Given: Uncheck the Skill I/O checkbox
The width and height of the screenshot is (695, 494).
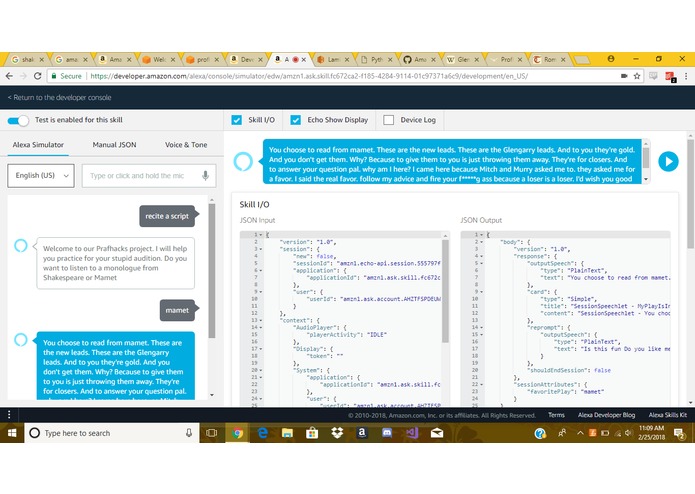Looking at the screenshot, I should (x=237, y=120).
